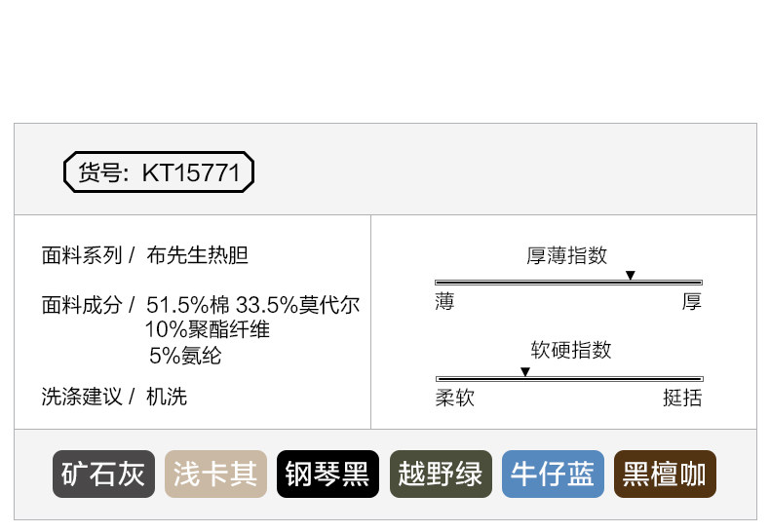
Task: Click the 柔软 end label
Action: (454, 398)
